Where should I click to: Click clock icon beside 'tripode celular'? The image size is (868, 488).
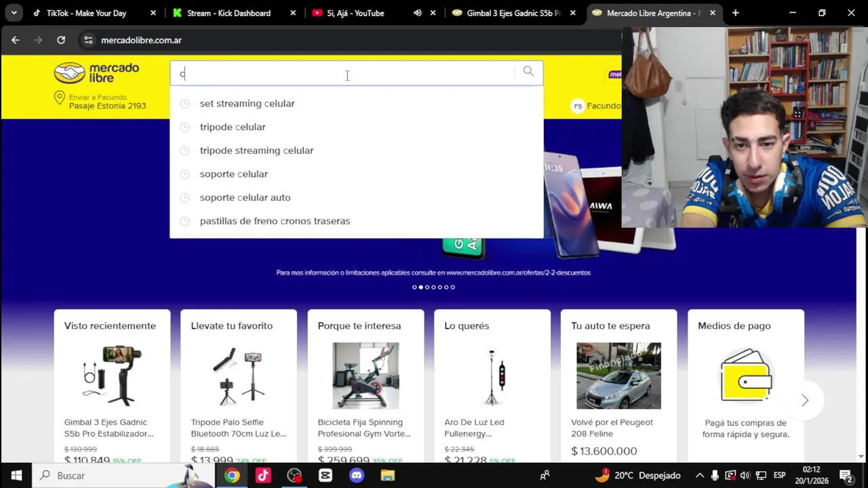pos(184,127)
